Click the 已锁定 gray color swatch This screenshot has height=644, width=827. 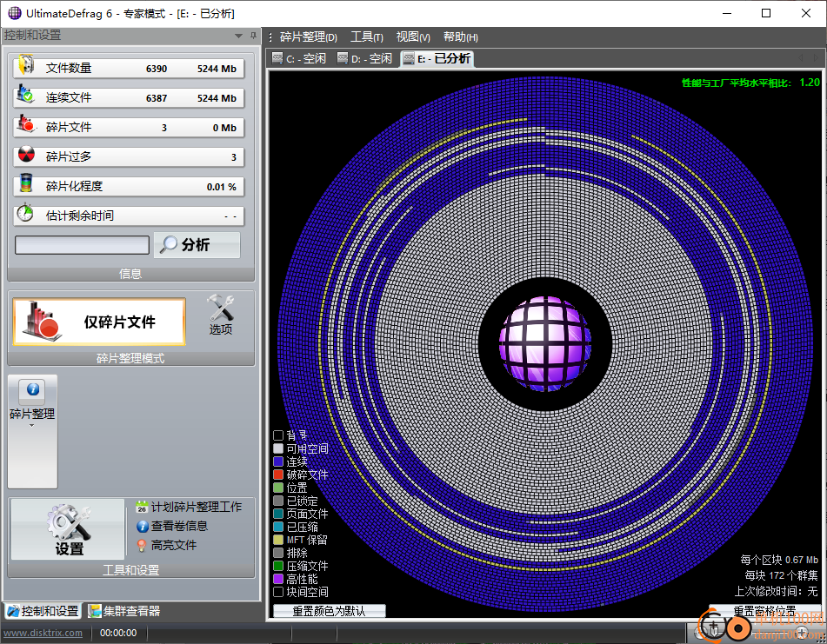tap(278, 501)
